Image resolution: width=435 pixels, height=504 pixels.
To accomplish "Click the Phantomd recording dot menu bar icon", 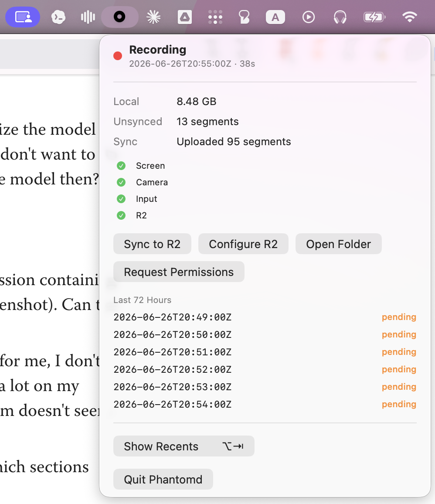I will (x=119, y=17).
